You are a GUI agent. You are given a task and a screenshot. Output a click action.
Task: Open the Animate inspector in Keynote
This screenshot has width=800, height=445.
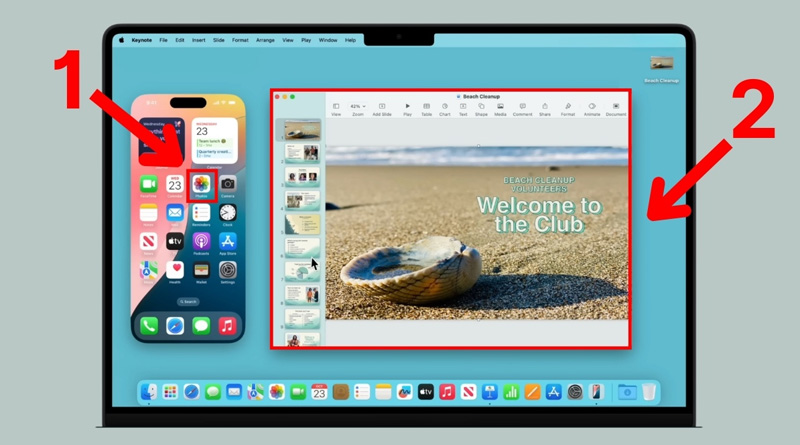592,109
